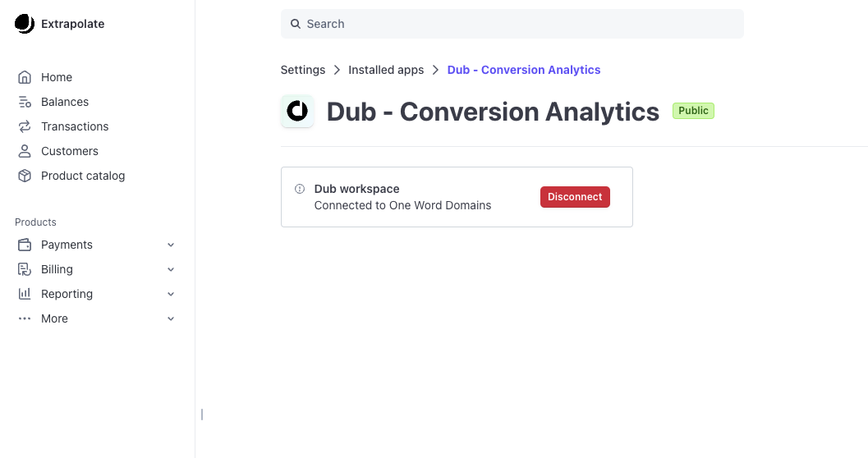Click 'Connected to One Word Domains' text
Image resolution: width=868 pixels, height=458 pixels.
point(402,205)
